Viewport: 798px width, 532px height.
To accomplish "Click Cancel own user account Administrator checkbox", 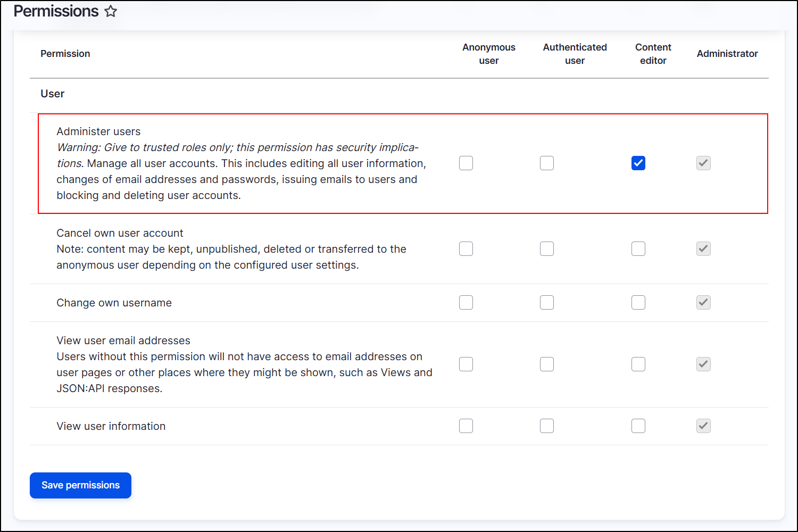I will coord(703,249).
